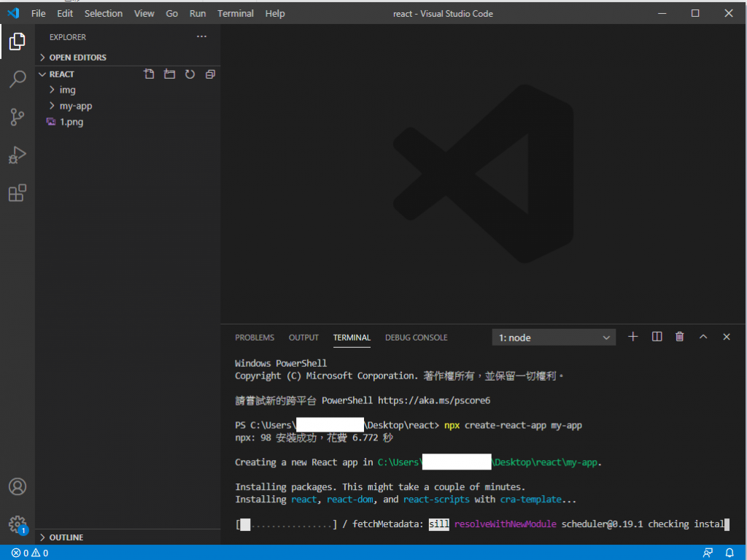Switch to the OUTPUT tab

303,338
